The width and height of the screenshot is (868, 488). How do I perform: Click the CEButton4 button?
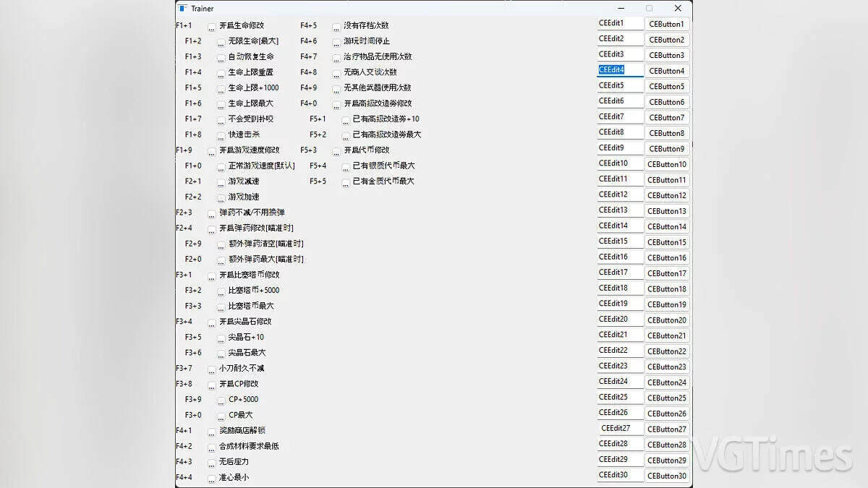(x=666, y=71)
